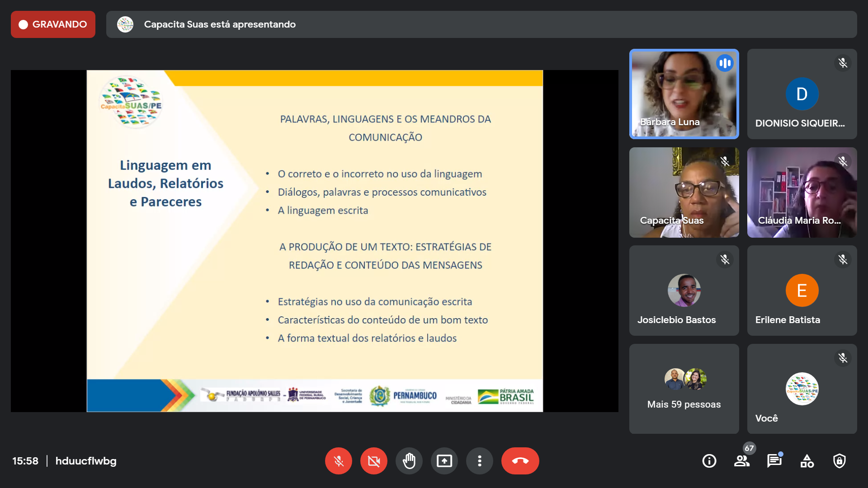Turn on the camera button

(373, 461)
